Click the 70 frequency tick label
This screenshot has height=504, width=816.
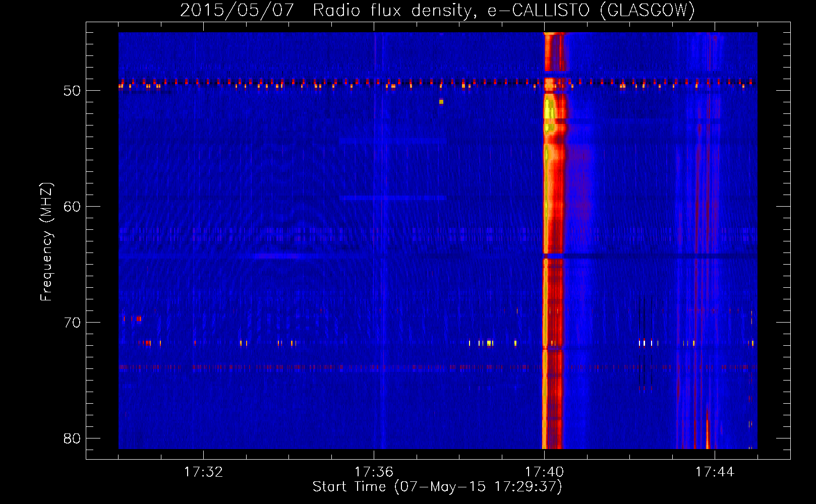click(72, 323)
